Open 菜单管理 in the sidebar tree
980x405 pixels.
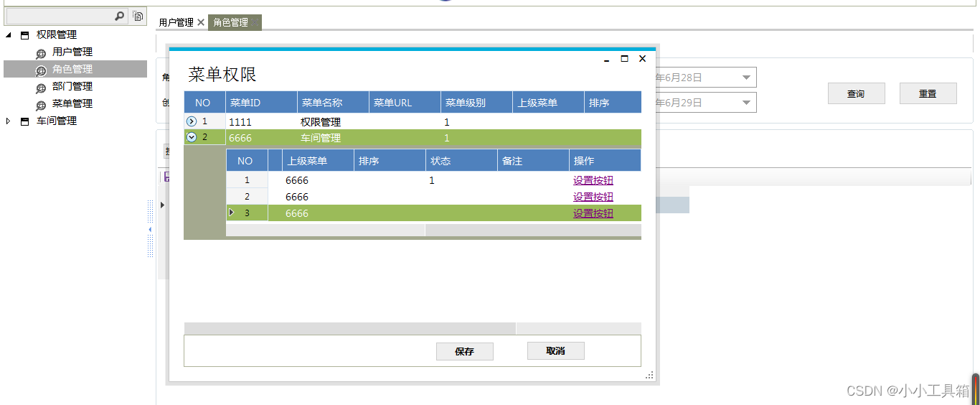pos(72,103)
